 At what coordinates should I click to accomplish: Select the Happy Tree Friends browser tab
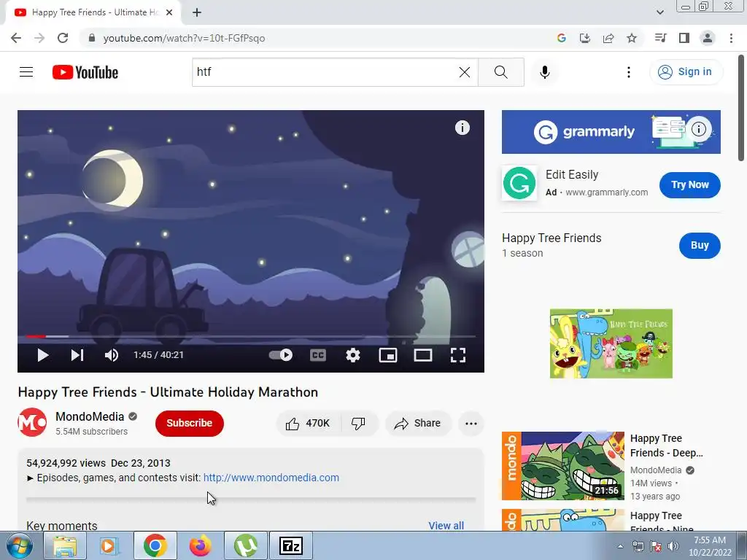pos(93,12)
